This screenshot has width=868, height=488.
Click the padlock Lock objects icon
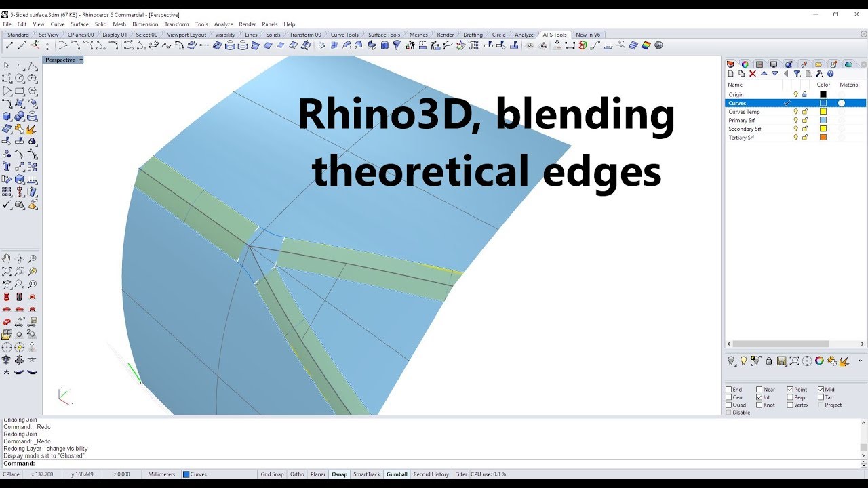[769, 361]
